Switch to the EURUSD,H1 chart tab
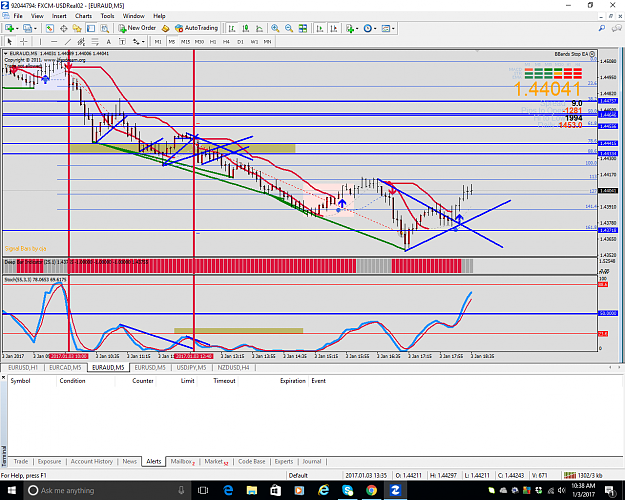 (23, 368)
